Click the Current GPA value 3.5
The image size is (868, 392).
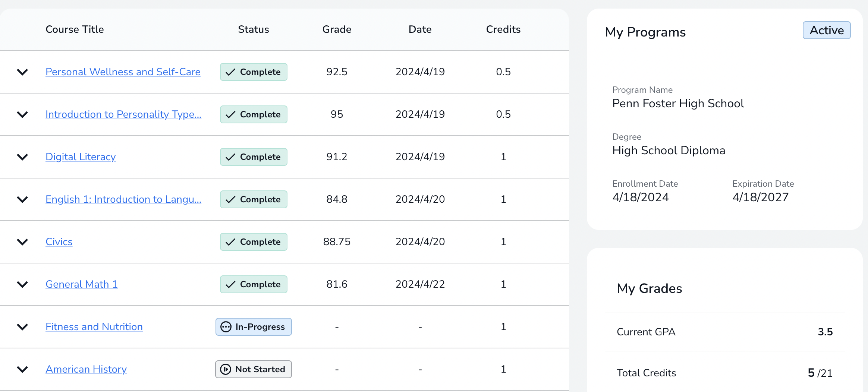pos(825,332)
